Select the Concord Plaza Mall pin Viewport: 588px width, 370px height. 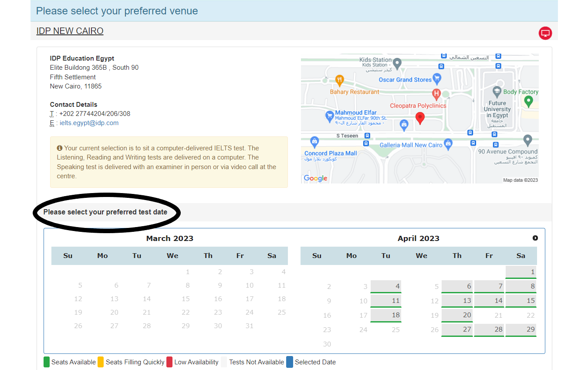point(314,142)
